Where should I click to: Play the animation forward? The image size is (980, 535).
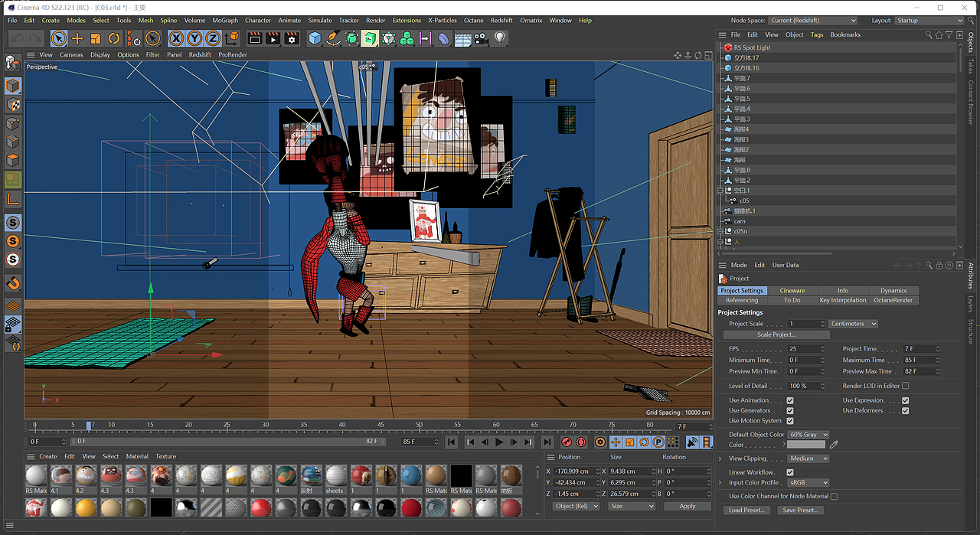click(499, 442)
